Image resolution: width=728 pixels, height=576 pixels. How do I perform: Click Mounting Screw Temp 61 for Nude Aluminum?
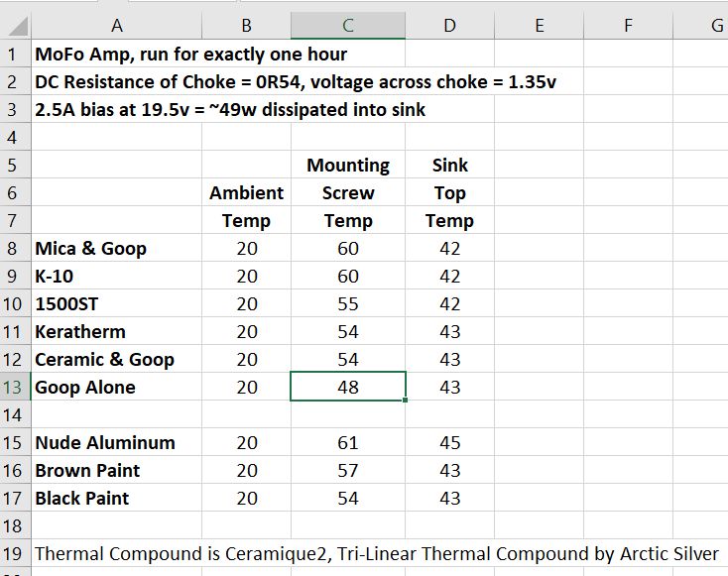[348, 443]
